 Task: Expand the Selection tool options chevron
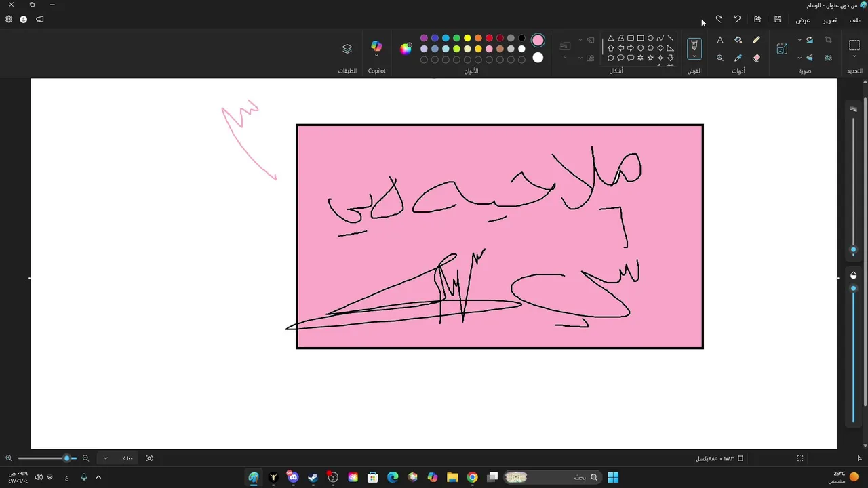coord(854,56)
